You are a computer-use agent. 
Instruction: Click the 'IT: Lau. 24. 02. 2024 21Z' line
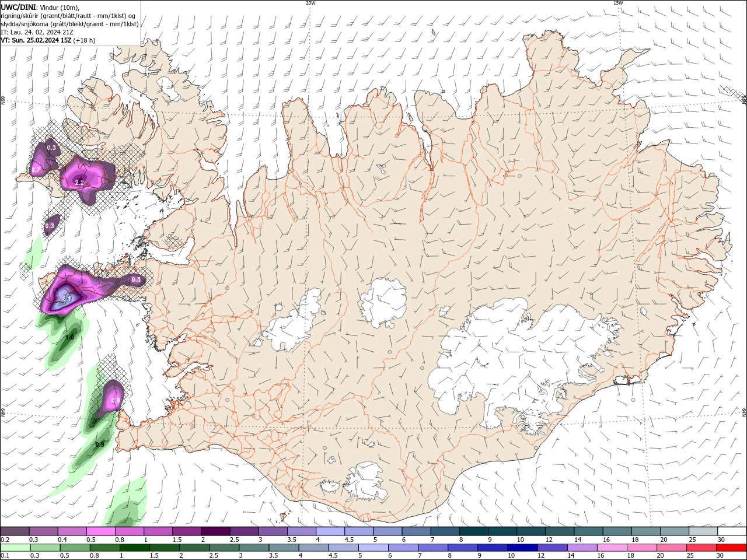click(37, 32)
